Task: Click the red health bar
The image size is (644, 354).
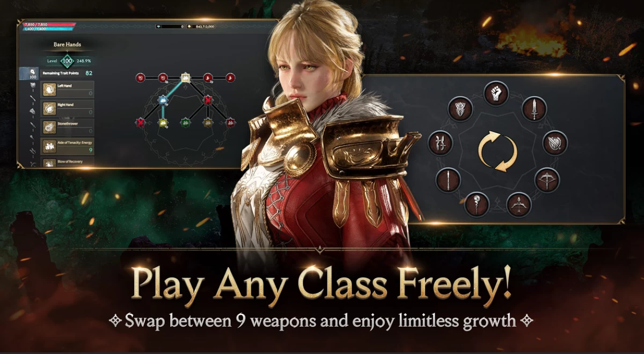Action: tap(49, 24)
